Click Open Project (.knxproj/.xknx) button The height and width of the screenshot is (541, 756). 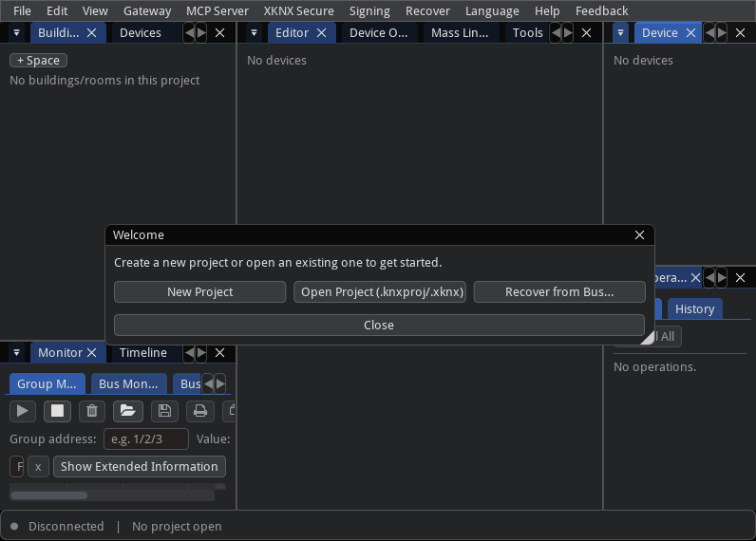click(380, 292)
